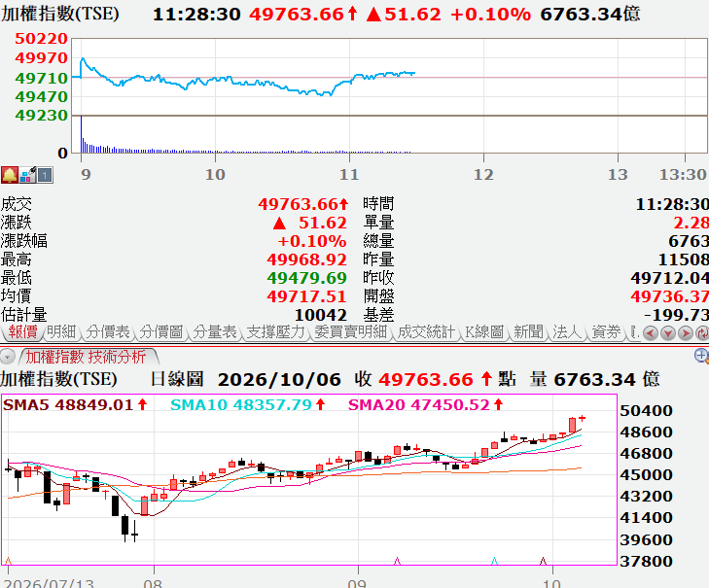Open the 新聞 tab
Viewport: 709px width, 588px height.
pos(528,332)
